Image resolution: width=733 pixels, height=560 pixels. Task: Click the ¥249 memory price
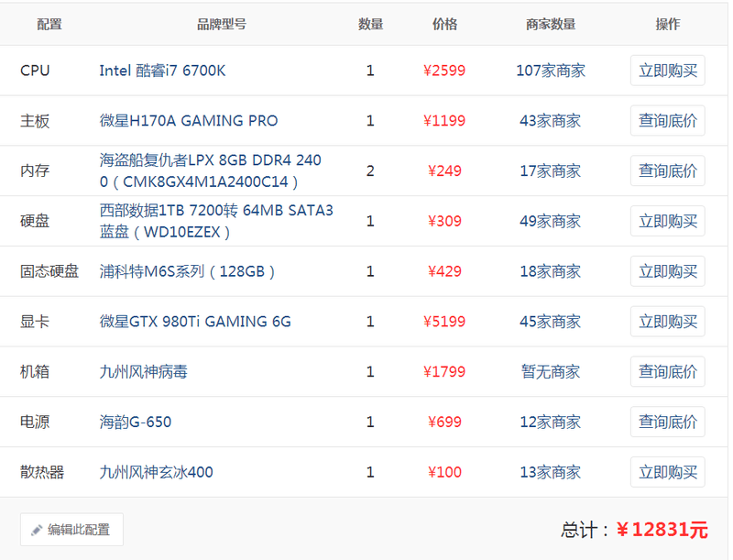(x=444, y=170)
